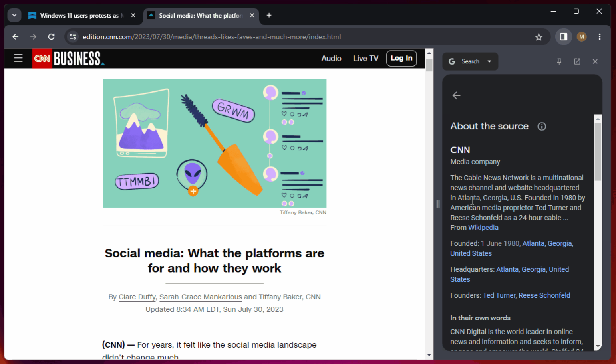Click the article headline text
The width and height of the screenshot is (616, 364).
coord(215,261)
